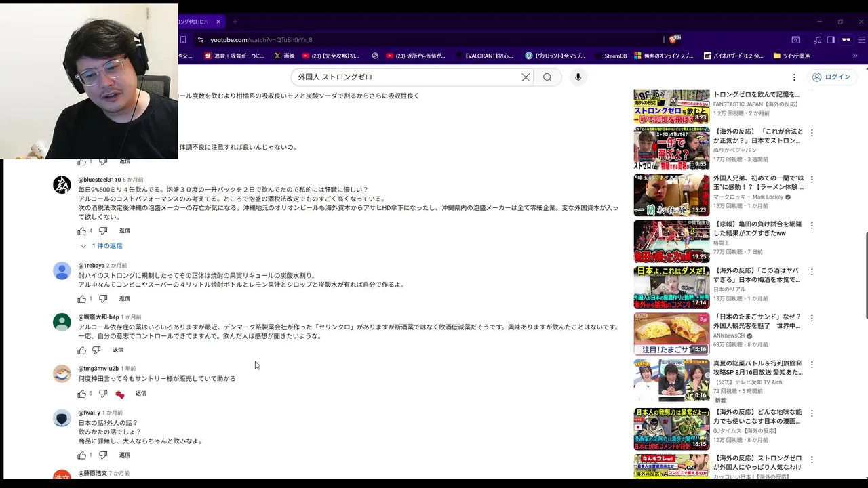Open the Brave shields icon
Screen dimensions: 868x488
click(675, 40)
